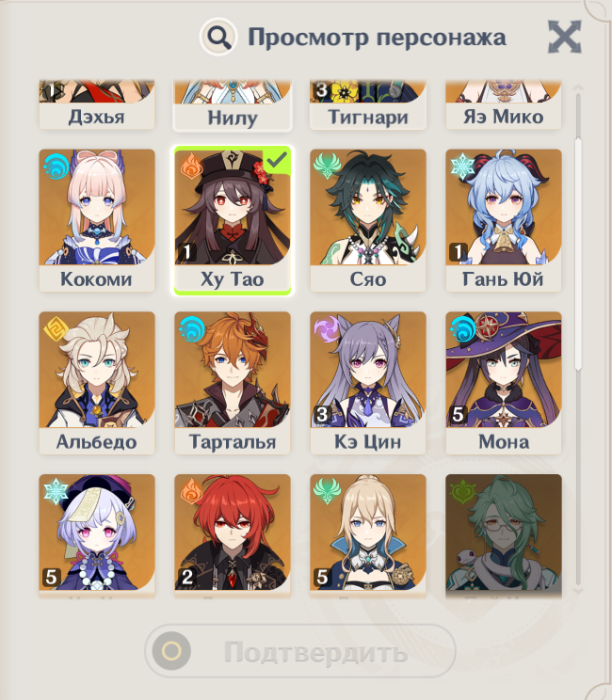Choose the Тарталья portrait
612x700 pixels.
click(x=233, y=383)
